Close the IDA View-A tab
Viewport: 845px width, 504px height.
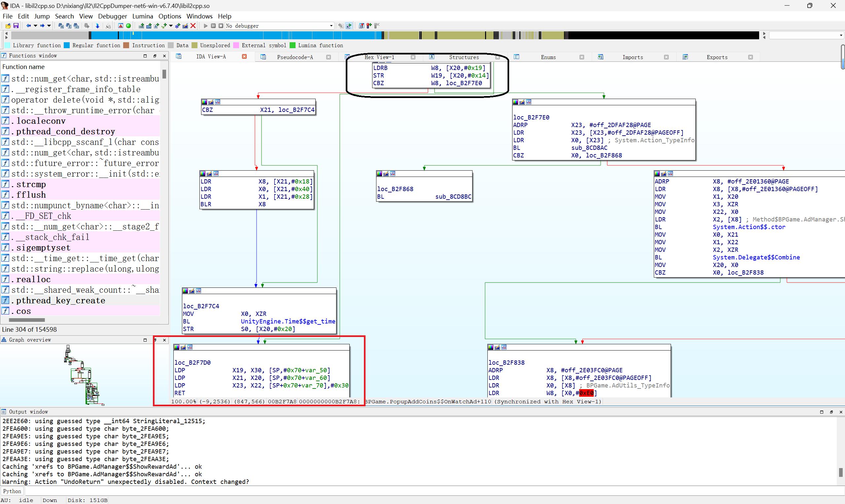coord(244,56)
